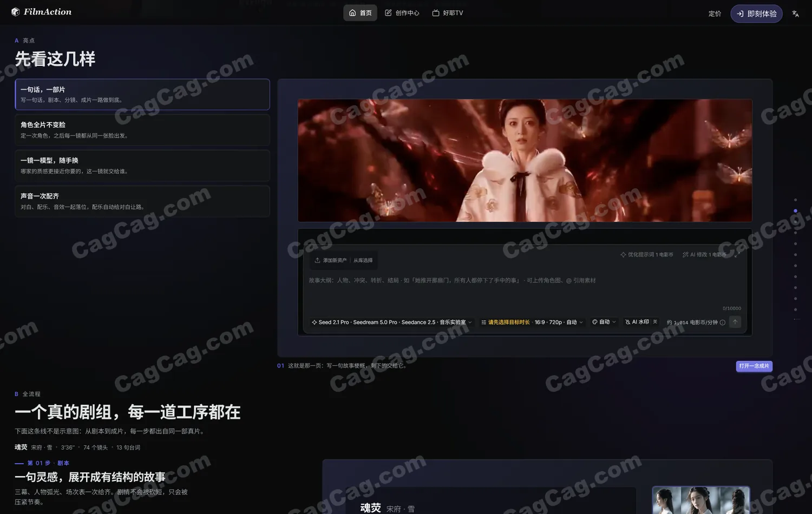The height and width of the screenshot is (514, 812).
Task: Click the 74 个镜头 text
Action: click(95, 447)
